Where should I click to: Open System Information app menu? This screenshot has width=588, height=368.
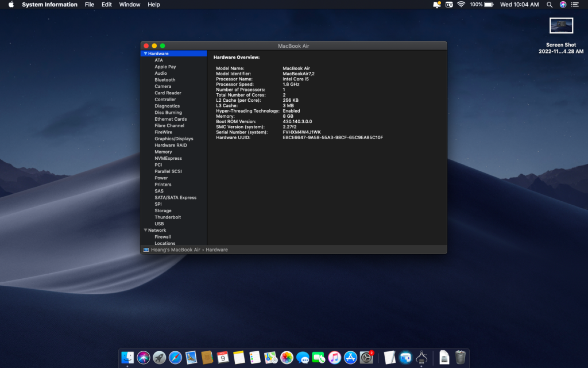[49, 5]
